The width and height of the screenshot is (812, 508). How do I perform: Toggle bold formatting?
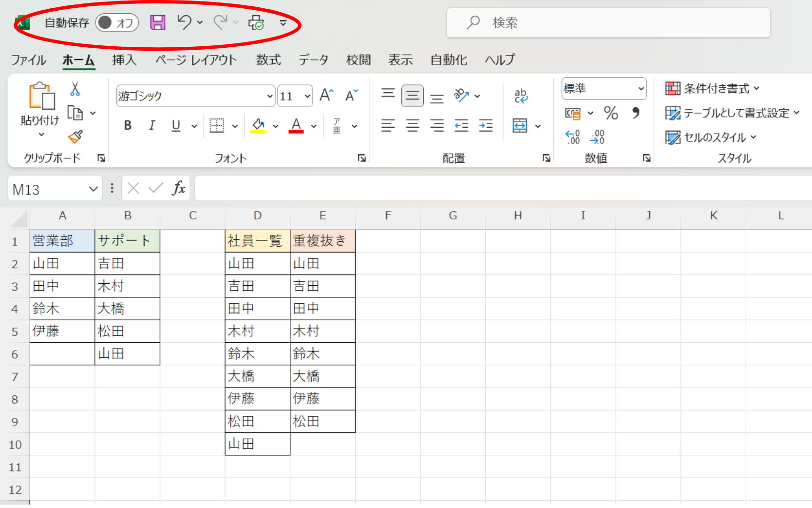coord(128,126)
